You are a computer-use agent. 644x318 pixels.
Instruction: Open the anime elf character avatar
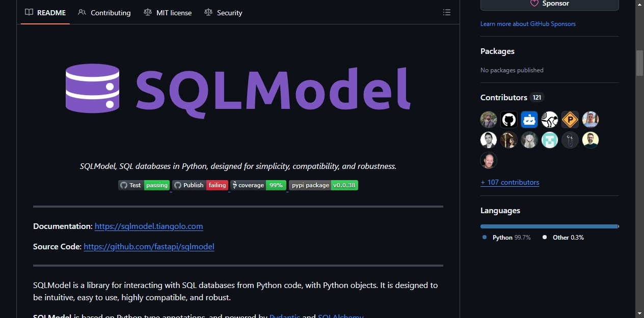click(x=529, y=140)
